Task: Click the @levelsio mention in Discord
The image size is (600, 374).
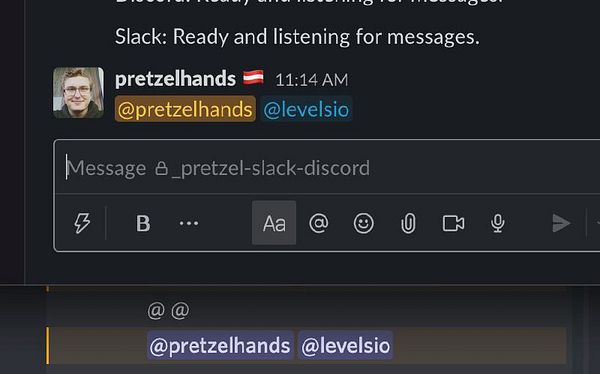Action: click(x=346, y=345)
